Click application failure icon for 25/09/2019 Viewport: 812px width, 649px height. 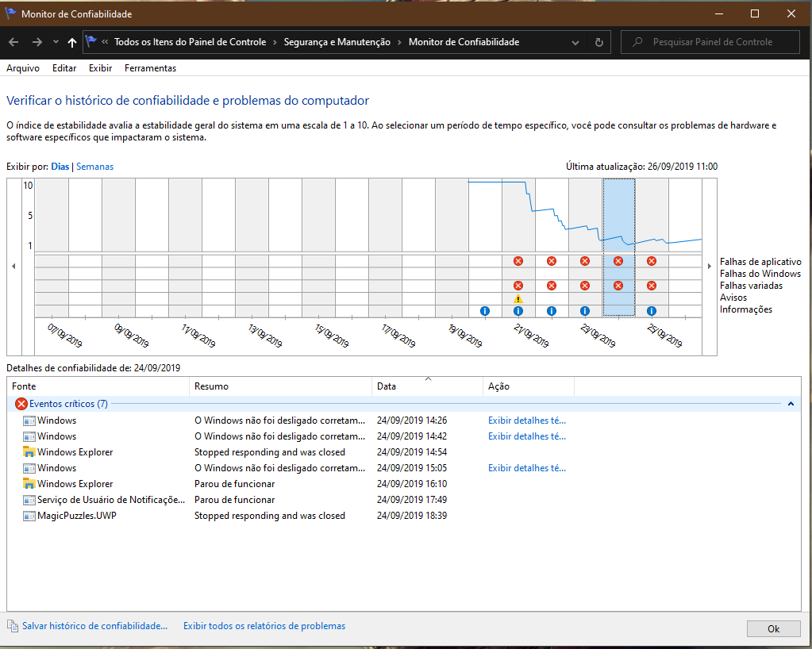652,261
